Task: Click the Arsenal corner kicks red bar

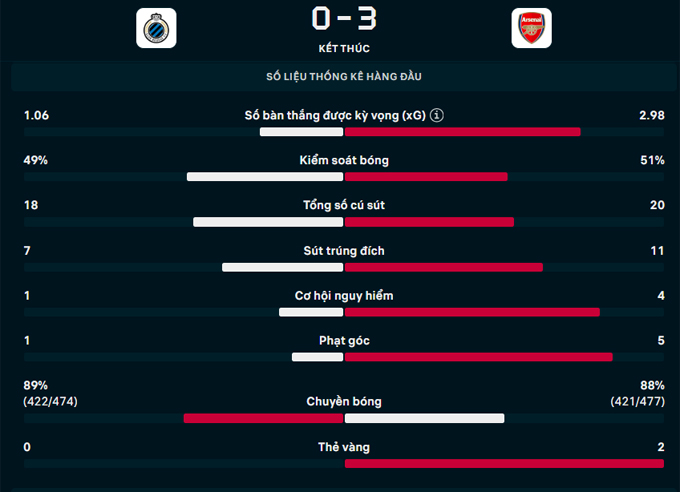Action: pos(479,357)
